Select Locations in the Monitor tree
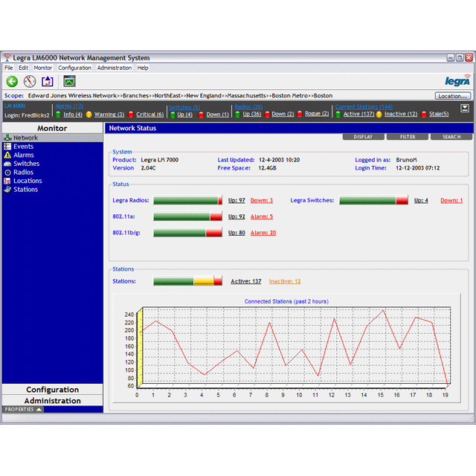 [x=28, y=181]
